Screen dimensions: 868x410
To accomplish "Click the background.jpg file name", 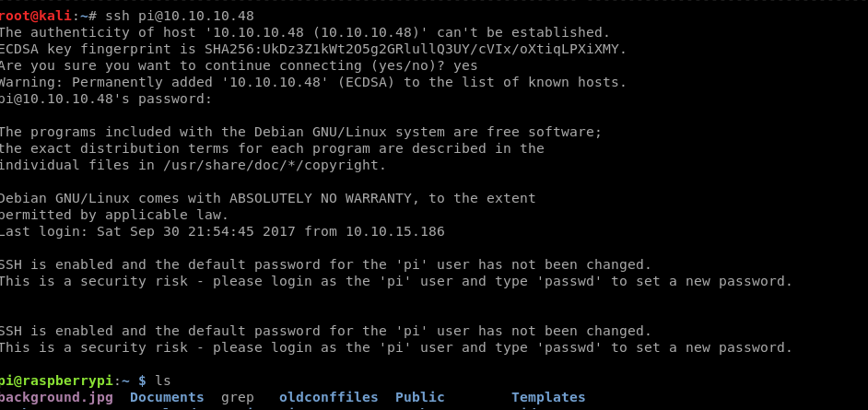I will tap(56, 398).
